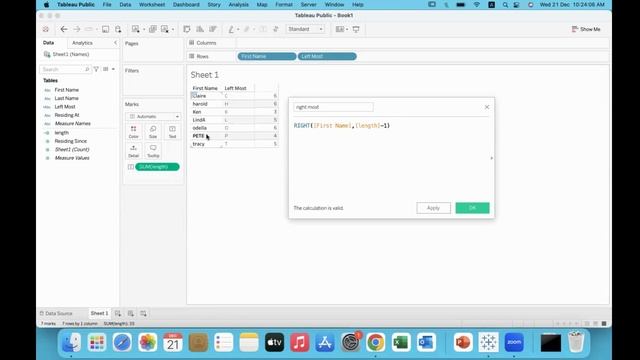The image size is (640, 360).
Task: Switch to the Data Source tab
Action: 56,313
